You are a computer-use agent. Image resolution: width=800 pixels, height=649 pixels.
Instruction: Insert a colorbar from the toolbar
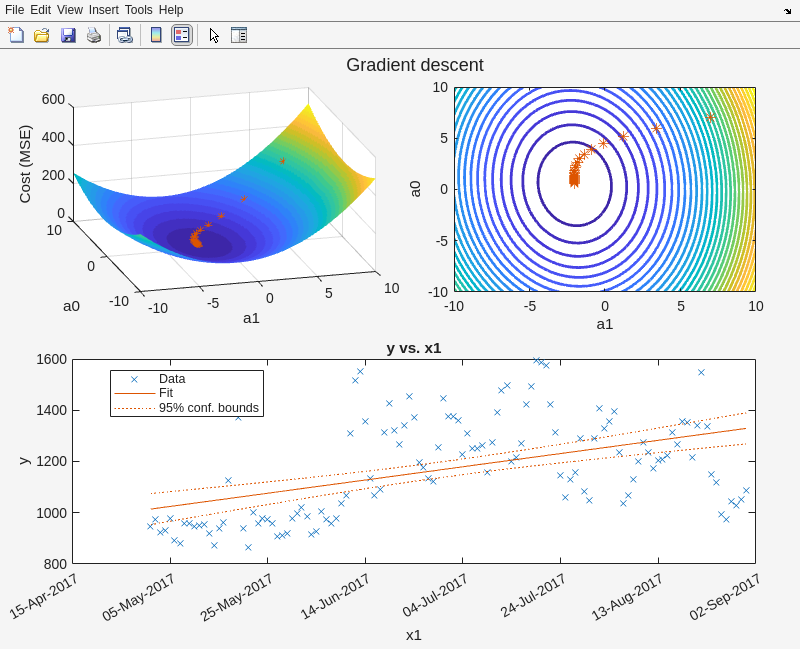156,35
